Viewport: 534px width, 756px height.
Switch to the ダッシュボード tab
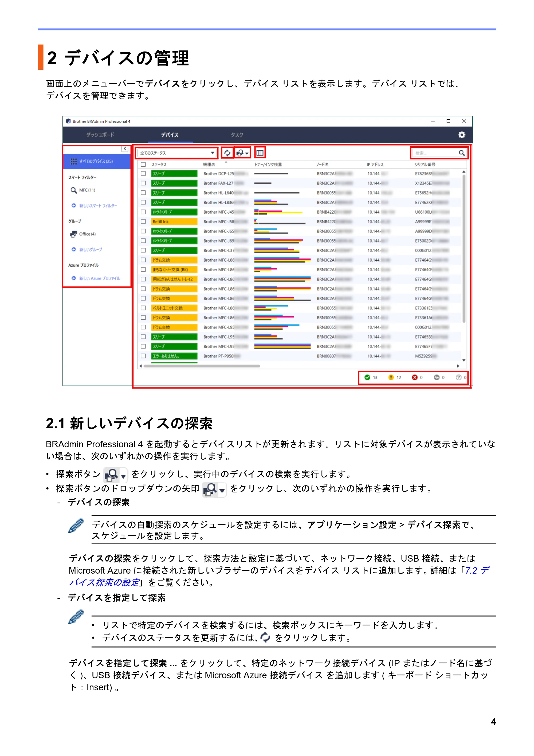(x=100, y=135)
